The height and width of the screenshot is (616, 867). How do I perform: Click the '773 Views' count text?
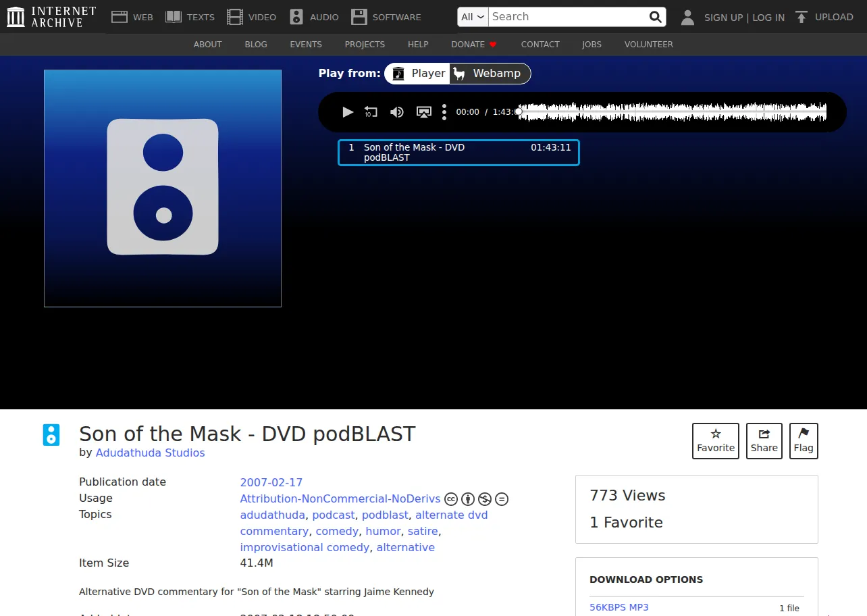tap(627, 496)
